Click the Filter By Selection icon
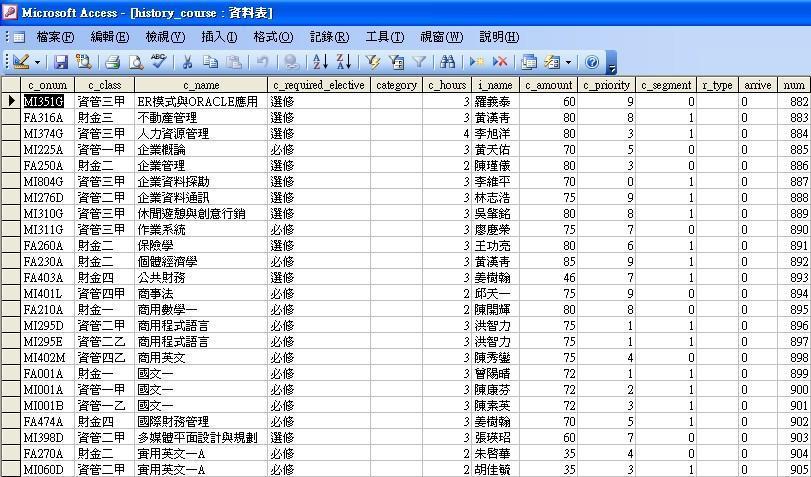Image resolution: width=811 pixels, height=477 pixels. 374,62
